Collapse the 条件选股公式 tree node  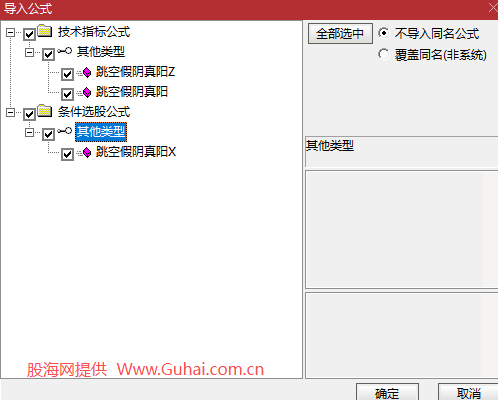point(10,112)
